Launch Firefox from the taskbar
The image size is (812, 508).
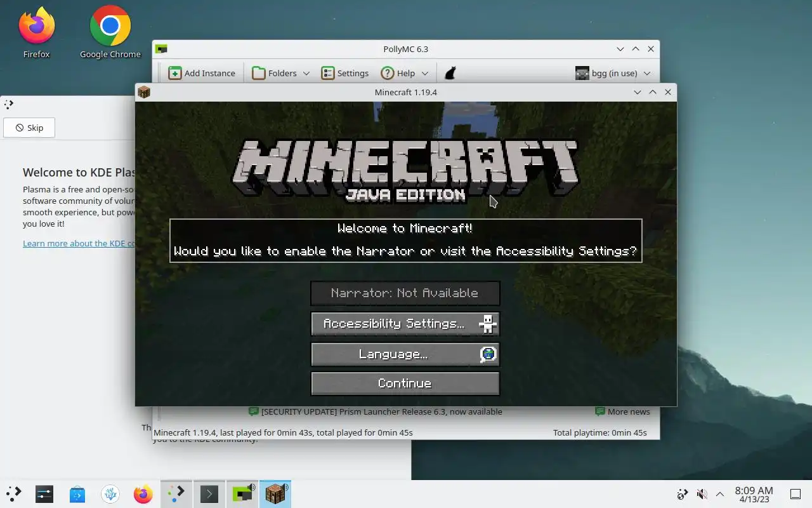[x=143, y=493]
